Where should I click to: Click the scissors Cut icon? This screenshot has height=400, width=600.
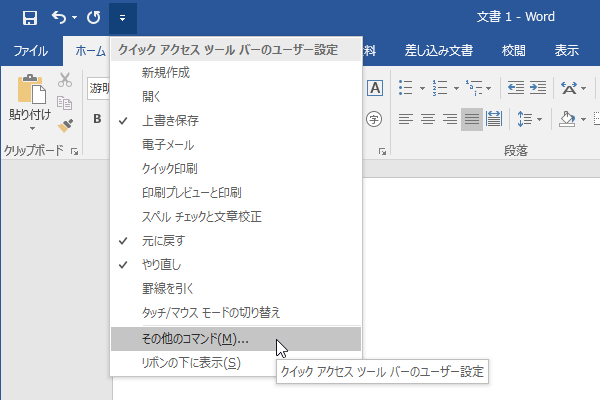tap(65, 80)
